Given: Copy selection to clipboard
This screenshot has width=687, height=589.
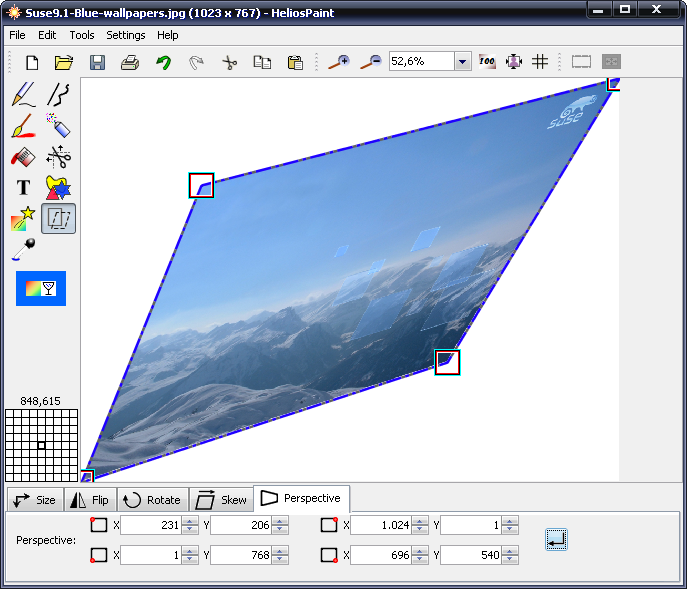Looking at the screenshot, I should pyautogui.click(x=262, y=62).
